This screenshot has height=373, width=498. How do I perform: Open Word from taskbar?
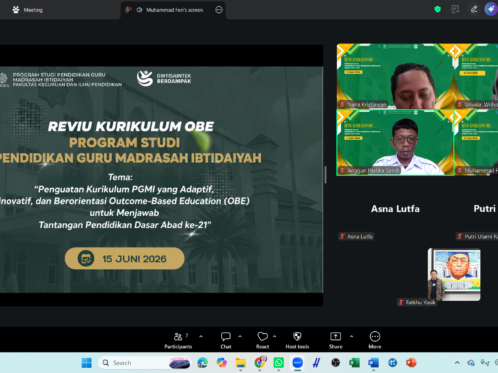373,363
